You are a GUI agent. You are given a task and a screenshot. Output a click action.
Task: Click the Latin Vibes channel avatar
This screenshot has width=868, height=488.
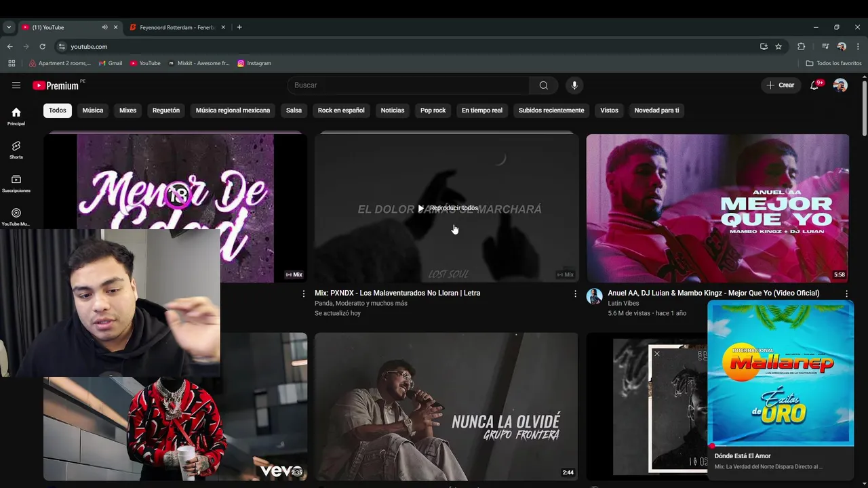[x=595, y=296]
